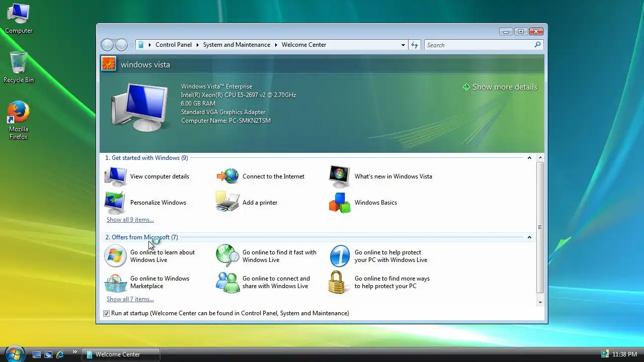Viewport: 644px width, 362px height.
Task: Select the Recycle Bin desktop icon
Action: coord(19,67)
